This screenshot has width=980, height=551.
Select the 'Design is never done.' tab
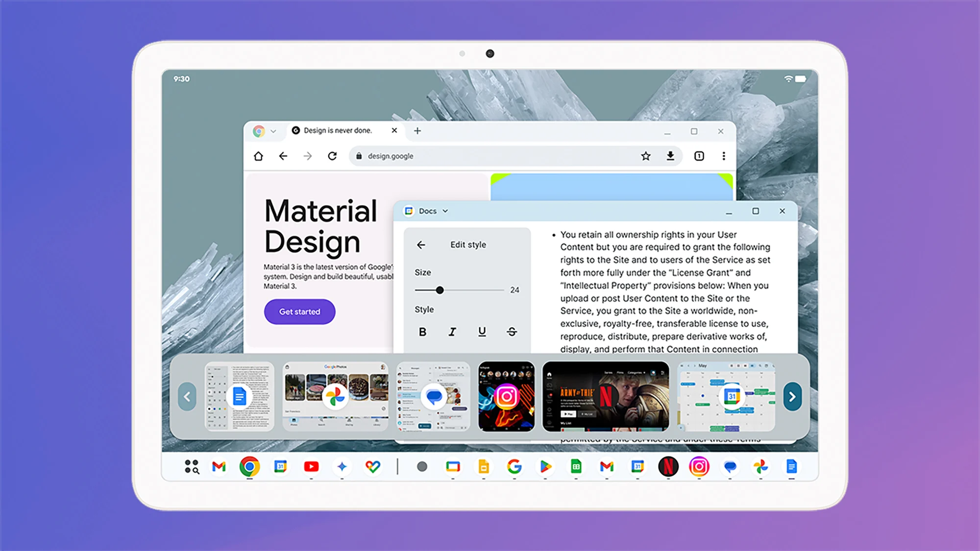pyautogui.click(x=338, y=131)
